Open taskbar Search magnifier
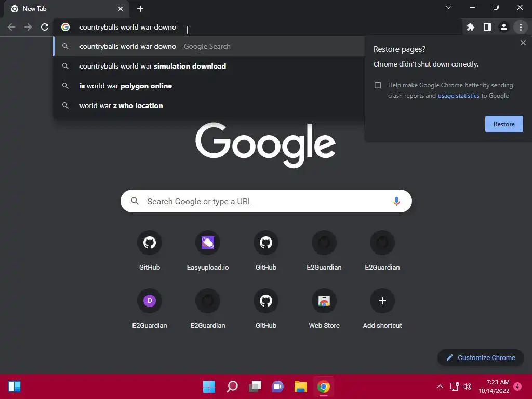Image resolution: width=532 pixels, height=399 pixels. click(232, 387)
